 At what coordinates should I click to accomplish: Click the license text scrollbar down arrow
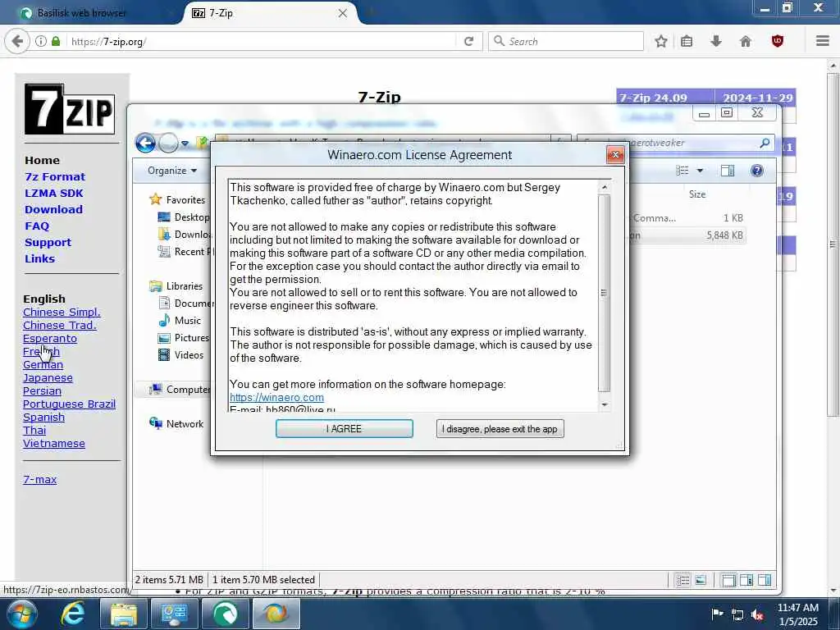605,405
